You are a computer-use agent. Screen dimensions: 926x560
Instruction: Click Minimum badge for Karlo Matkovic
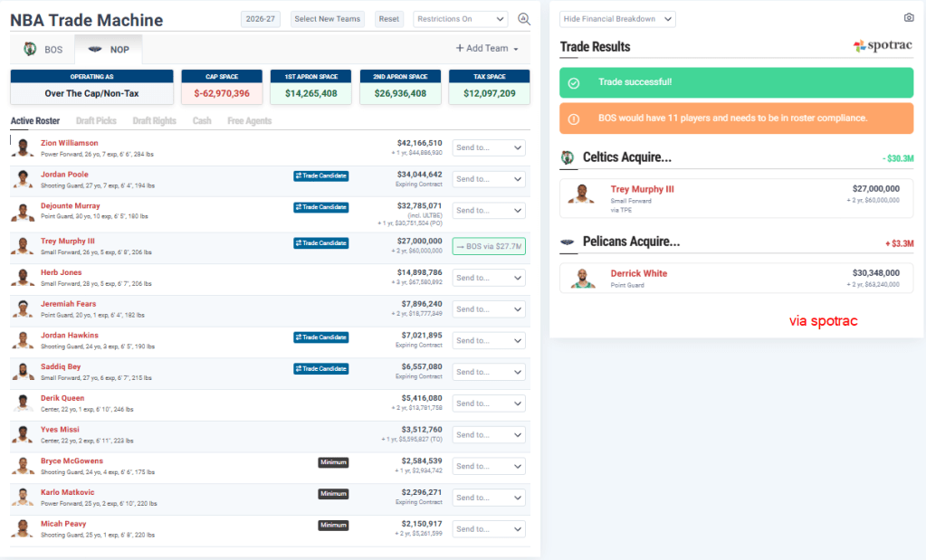click(x=333, y=494)
